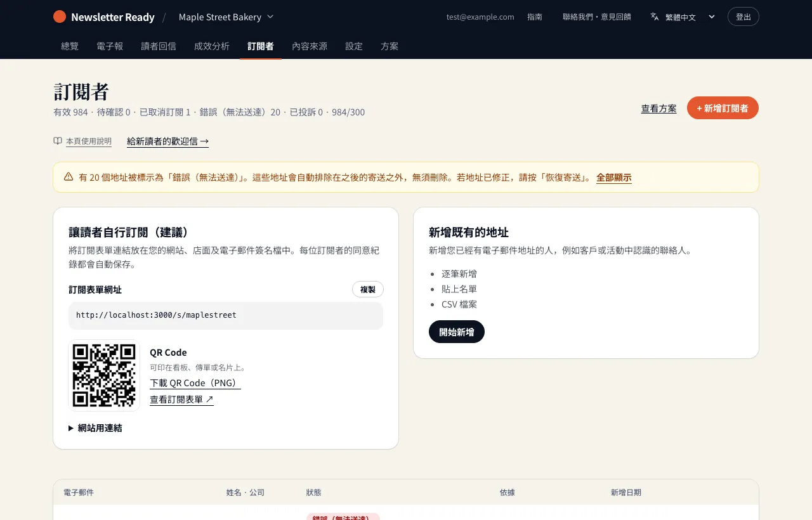This screenshot has width=812, height=520.
Task: Switch to the 讀者回信 tab
Action: [x=159, y=46]
